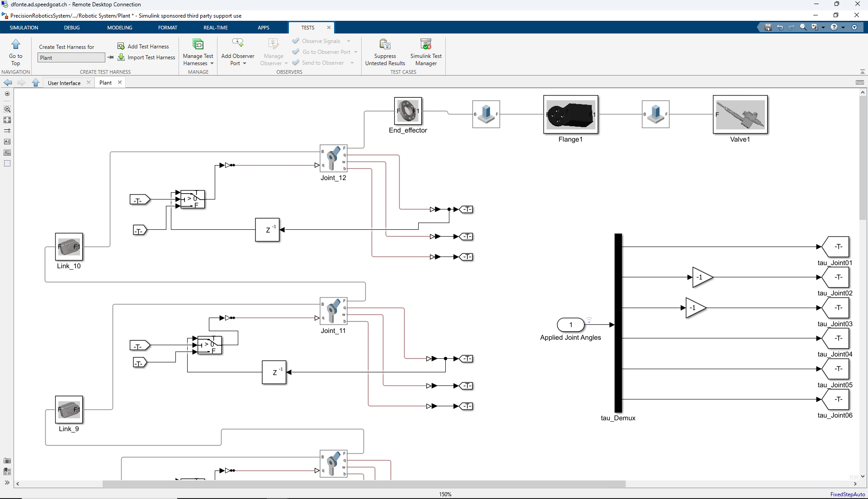Collapse the toolstrip with the corner arrow
The height and width of the screenshot is (499, 868).
pyautogui.click(x=862, y=72)
